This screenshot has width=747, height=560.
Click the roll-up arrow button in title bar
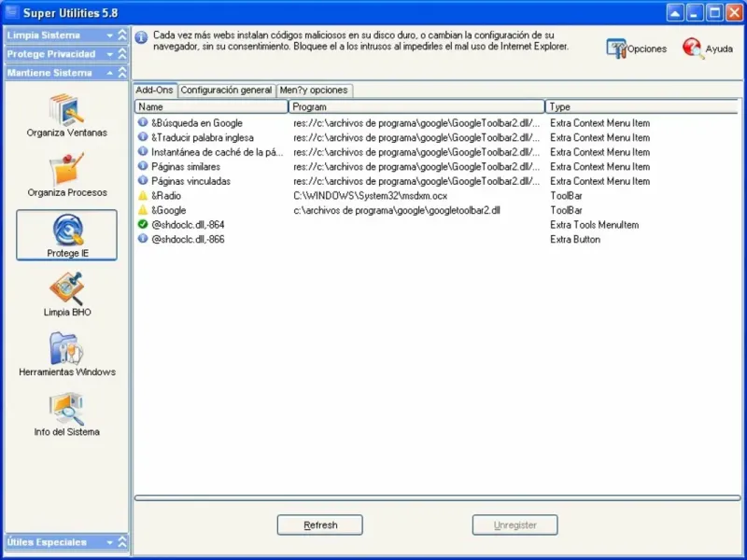coord(674,13)
